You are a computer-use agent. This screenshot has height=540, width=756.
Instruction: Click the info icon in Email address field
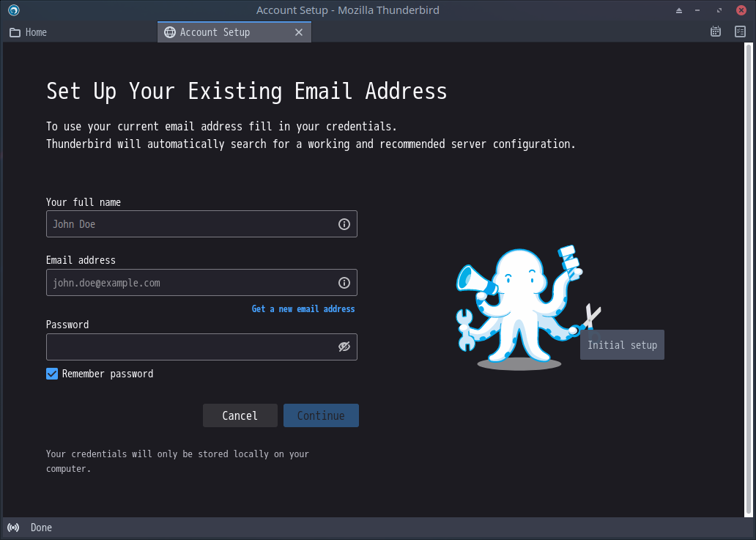(344, 283)
